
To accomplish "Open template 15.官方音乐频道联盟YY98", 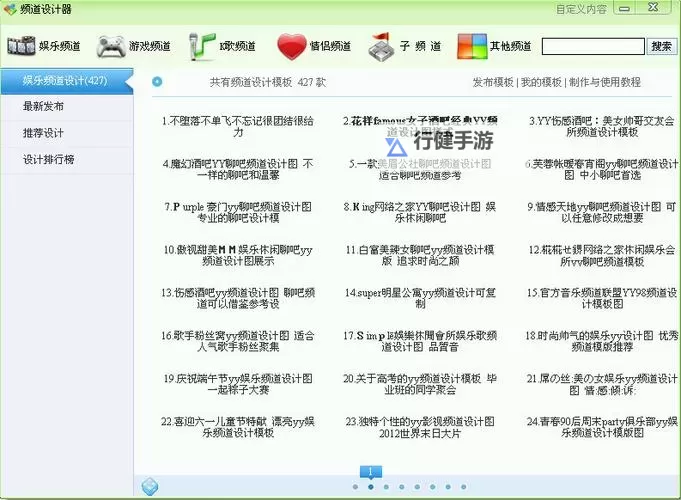I will point(602,298).
